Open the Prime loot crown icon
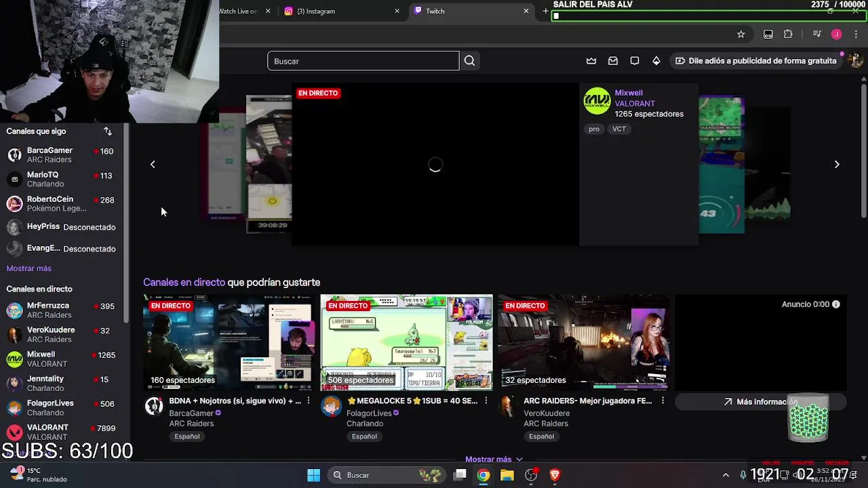The width and height of the screenshot is (868, 488). [591, 61]
